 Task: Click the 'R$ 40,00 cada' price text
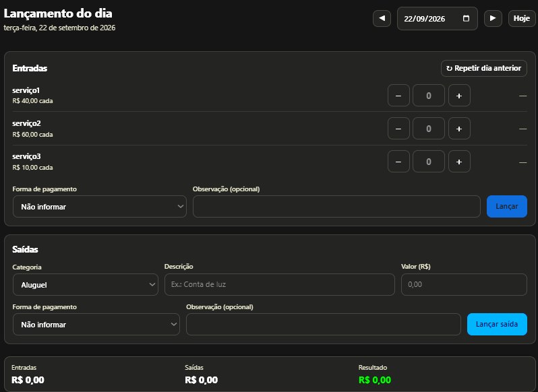coord(32,101)
